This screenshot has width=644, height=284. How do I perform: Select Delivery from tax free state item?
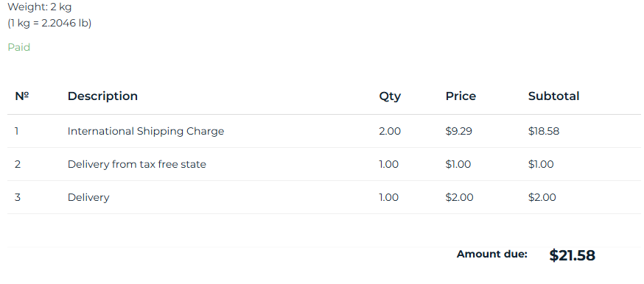tap(137, 164)
